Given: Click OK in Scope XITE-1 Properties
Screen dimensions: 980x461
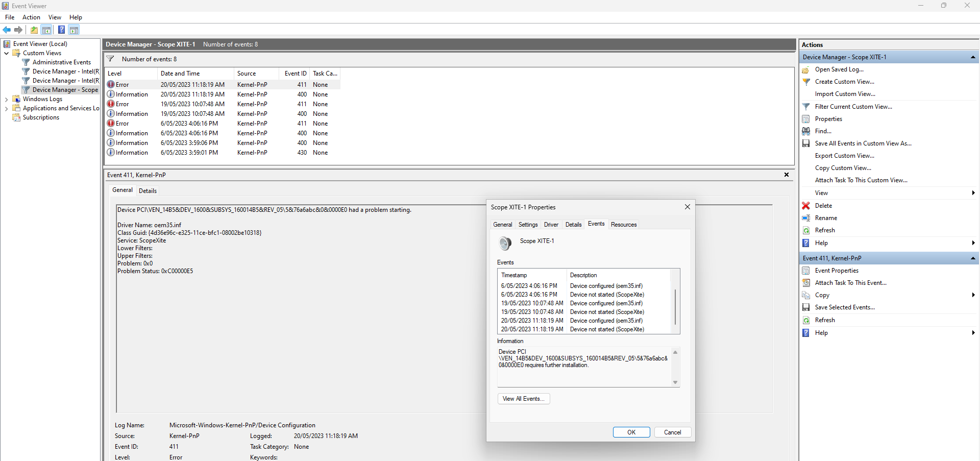Looking at the screenshot, I should [631, 432].
